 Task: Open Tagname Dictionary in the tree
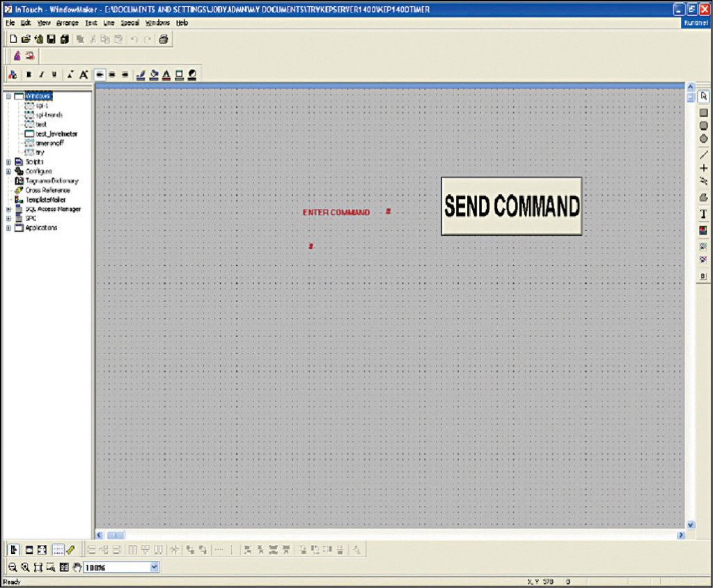(52, 181)
